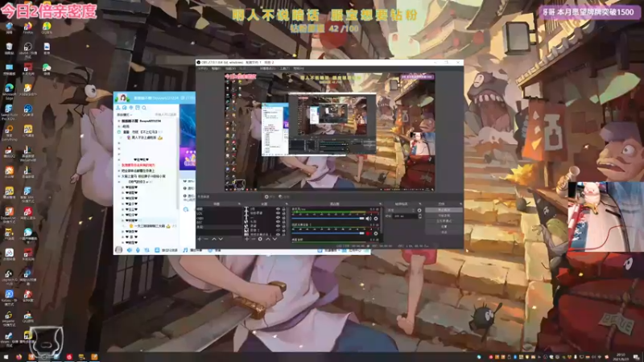644x362 pixels.
Task: Click fourth button in OBS Controls dock
Action: (444, 227)
